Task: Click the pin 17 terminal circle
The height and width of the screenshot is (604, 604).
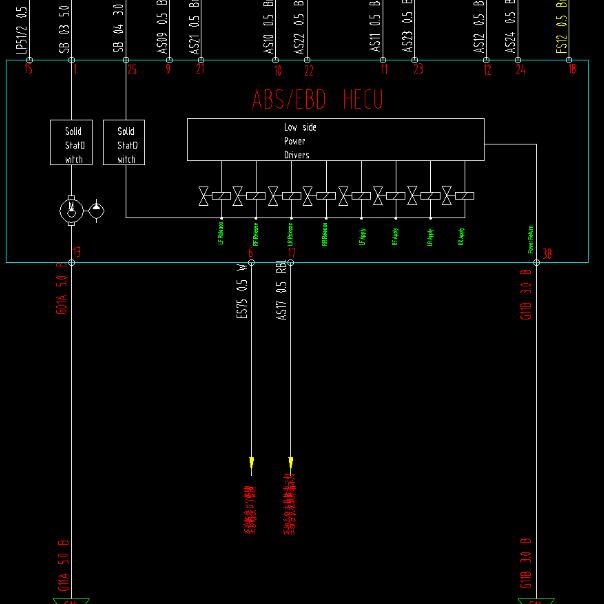Action: (x=291, y=263)
